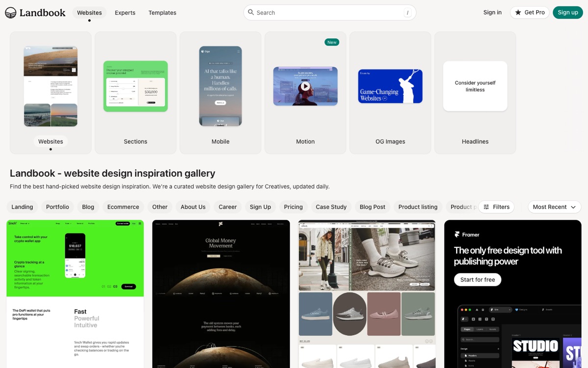Filter by Ecommerce tag

[x=123, y=207]
